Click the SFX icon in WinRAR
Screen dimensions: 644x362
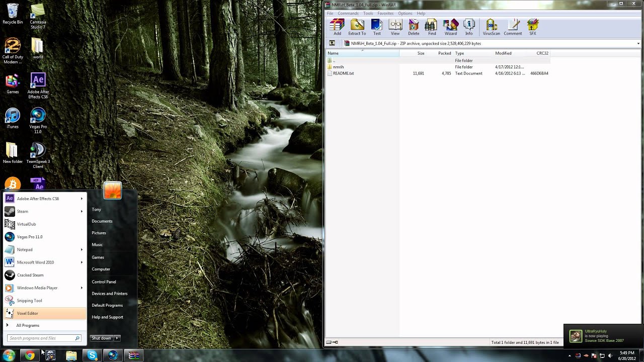click(x=533, y=27)
